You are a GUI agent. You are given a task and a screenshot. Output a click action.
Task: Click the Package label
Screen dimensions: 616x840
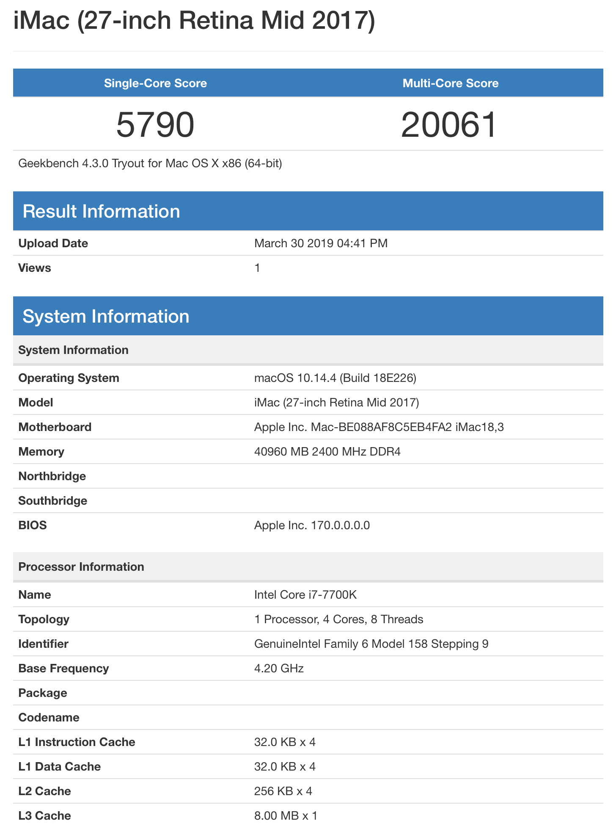click(x=43, y=693)
